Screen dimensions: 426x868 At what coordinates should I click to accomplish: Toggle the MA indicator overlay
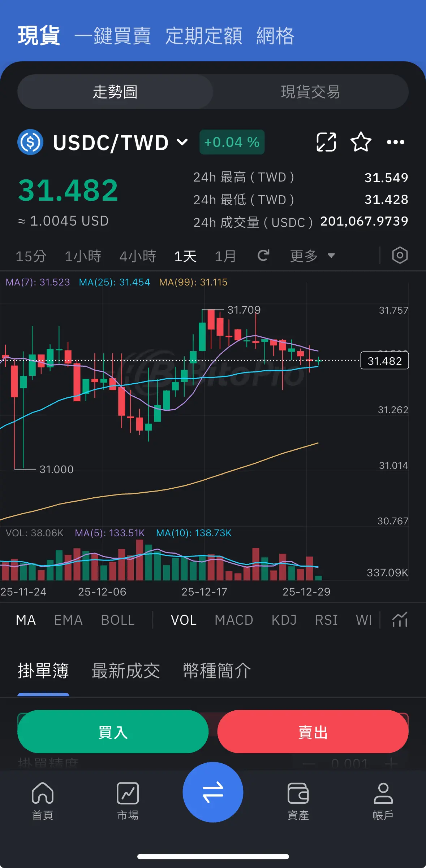[26, 620]
